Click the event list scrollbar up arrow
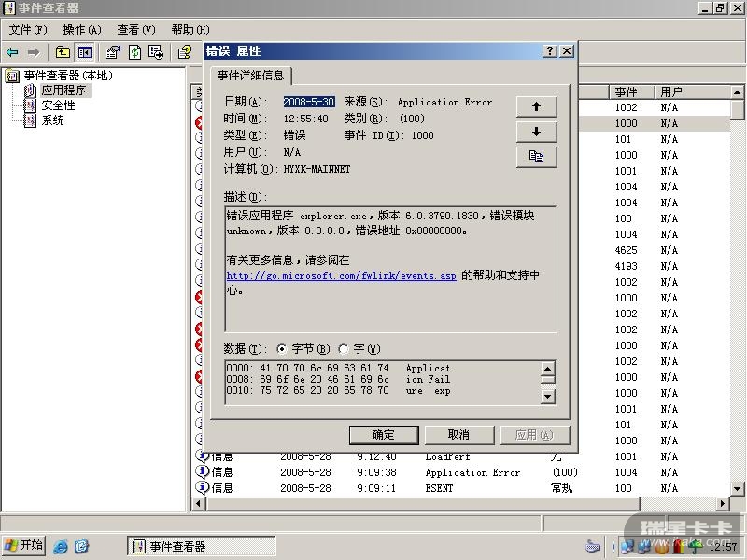The image size is (747, 560). (x=737, y=91)
